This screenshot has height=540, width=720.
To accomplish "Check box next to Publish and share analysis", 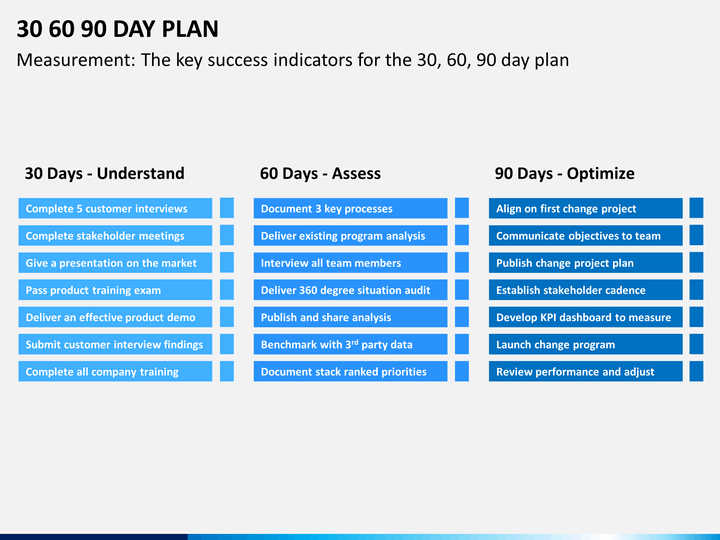I will (462, 317).
